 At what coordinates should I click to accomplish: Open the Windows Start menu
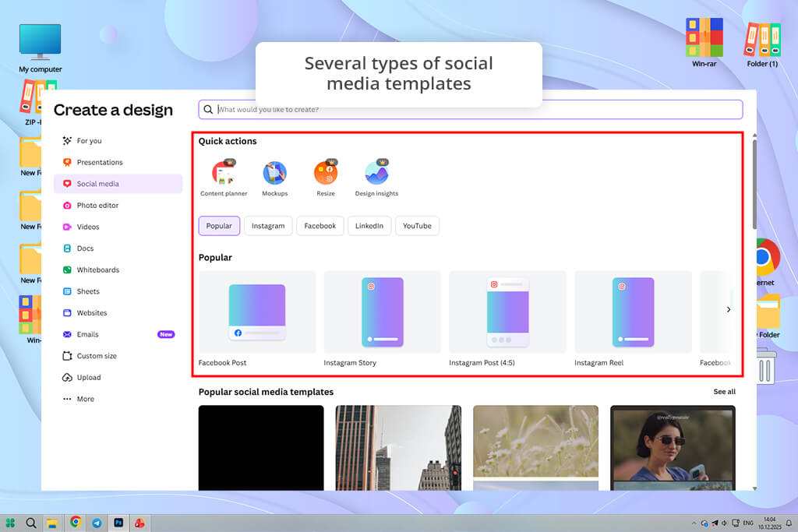10,523
